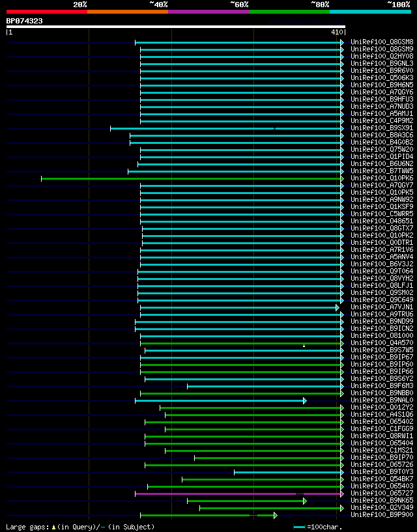Click the UniRef100_A4S1Q6 label

click(382, 414)
